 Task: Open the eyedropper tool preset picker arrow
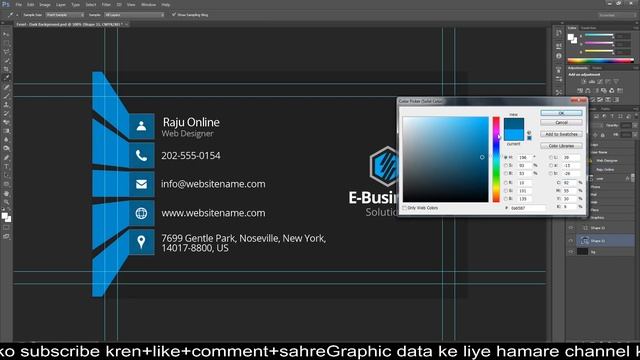click(17, 15)
